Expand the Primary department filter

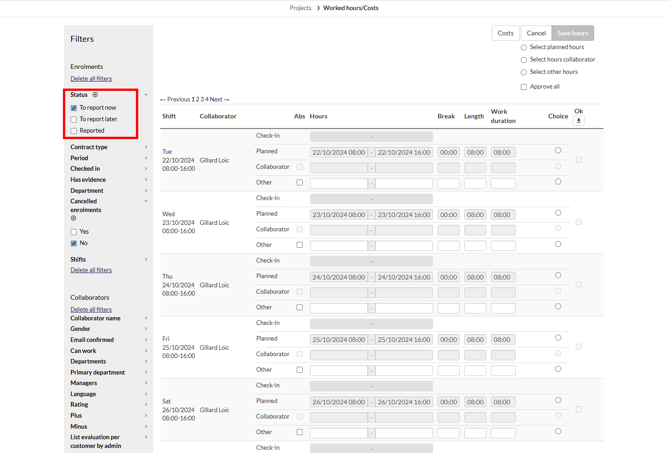(108, 372)
